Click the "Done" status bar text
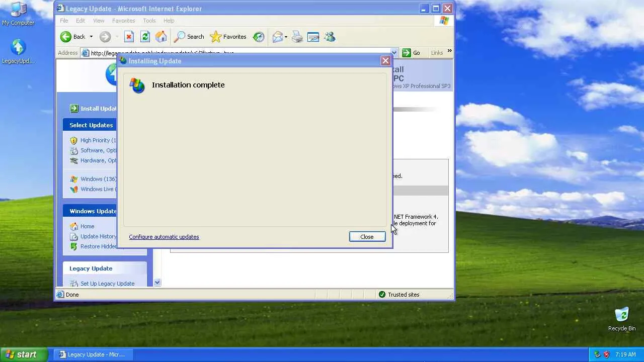 [72, 295]
